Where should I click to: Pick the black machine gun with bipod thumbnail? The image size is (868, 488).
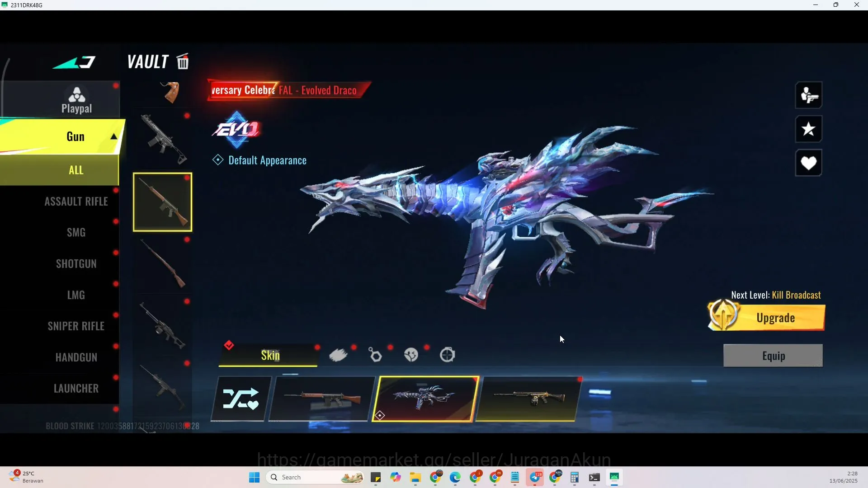(163, 325)
